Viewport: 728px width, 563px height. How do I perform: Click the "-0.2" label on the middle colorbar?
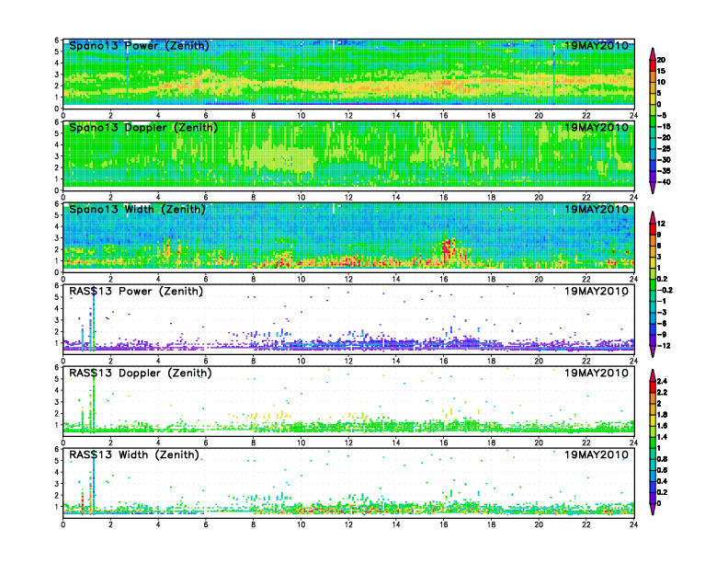coord(665,291)
